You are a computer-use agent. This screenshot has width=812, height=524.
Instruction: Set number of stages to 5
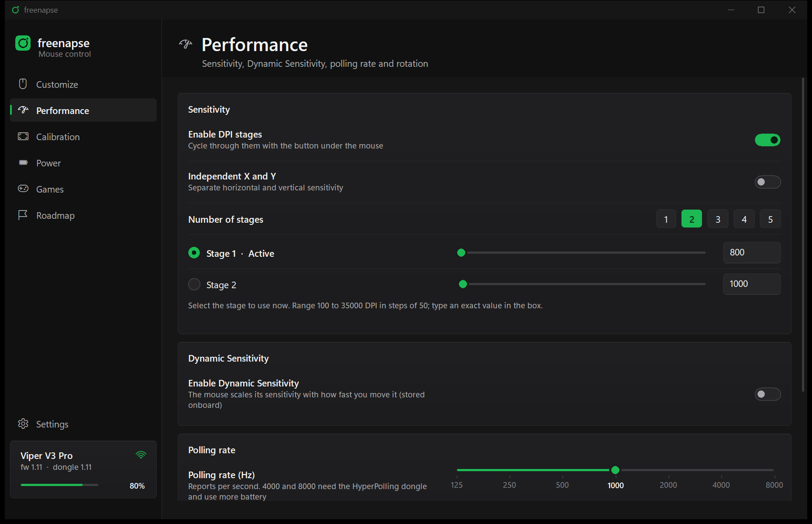770,219
